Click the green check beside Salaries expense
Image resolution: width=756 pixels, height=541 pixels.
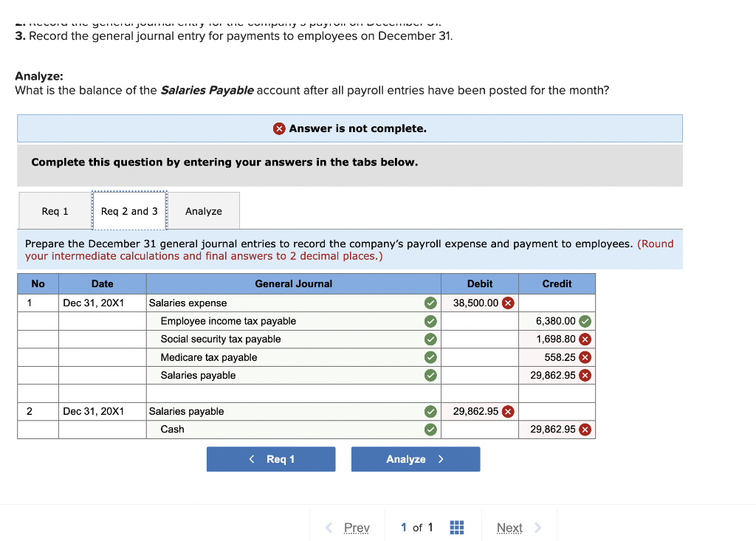point(429,303)
